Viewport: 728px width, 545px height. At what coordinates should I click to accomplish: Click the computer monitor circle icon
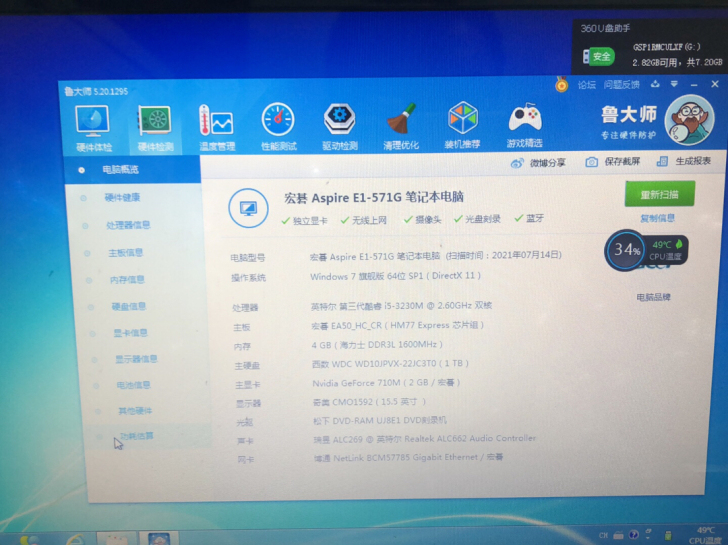tap(248, 208)
